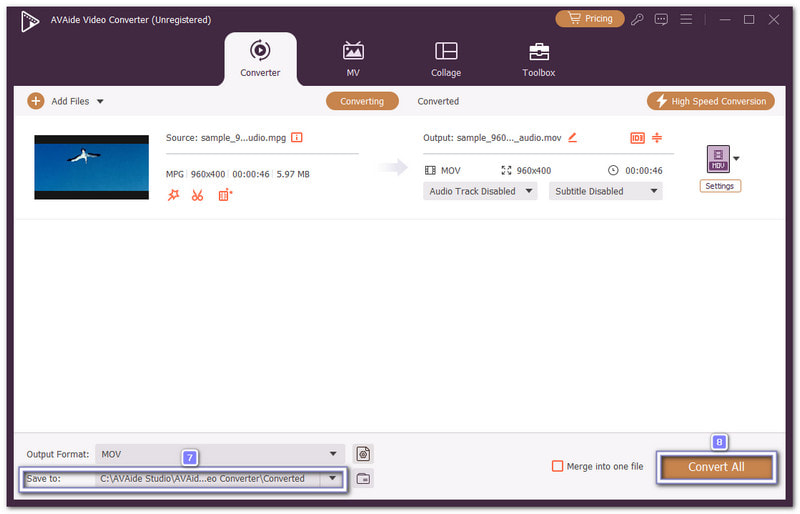
Task: Open the Toolbox tab
Action: [x=539, y=59]
